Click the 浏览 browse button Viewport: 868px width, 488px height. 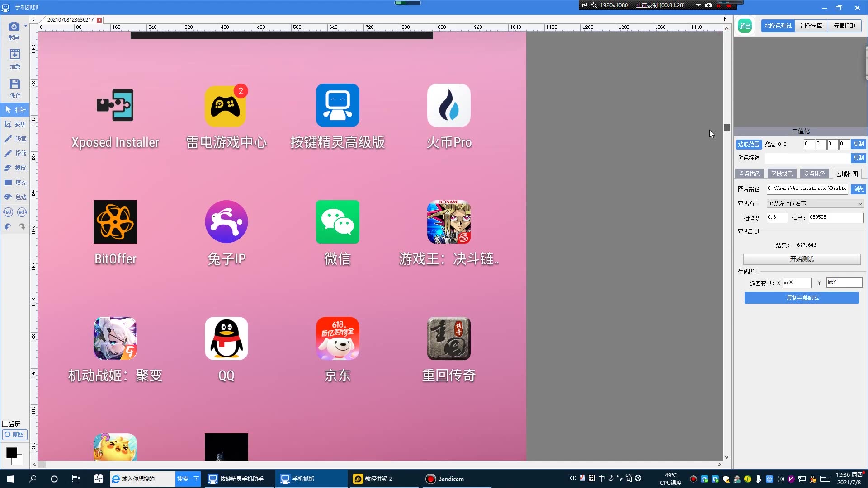click(x=859, y=189)
